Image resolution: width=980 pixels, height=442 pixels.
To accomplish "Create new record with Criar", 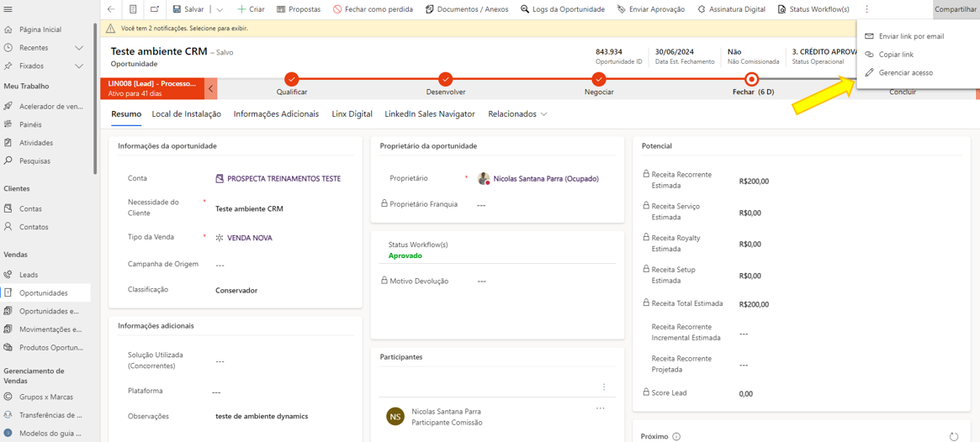I will point(251,9).
